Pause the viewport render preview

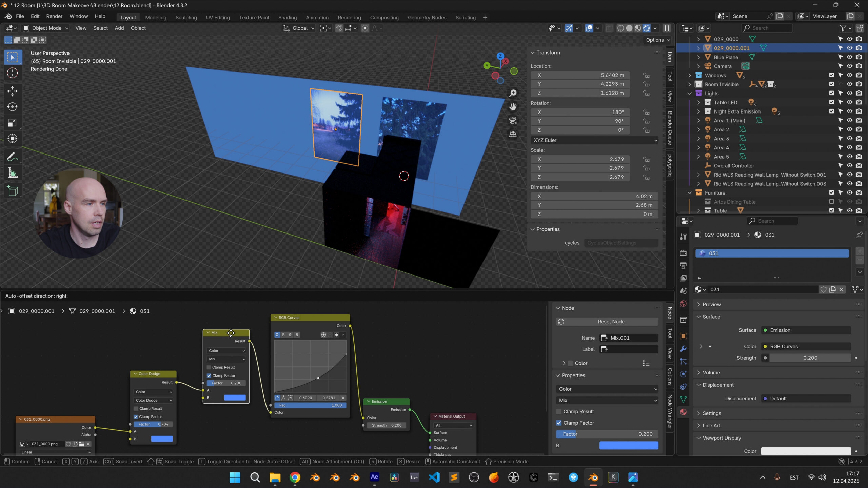[666, 28]
